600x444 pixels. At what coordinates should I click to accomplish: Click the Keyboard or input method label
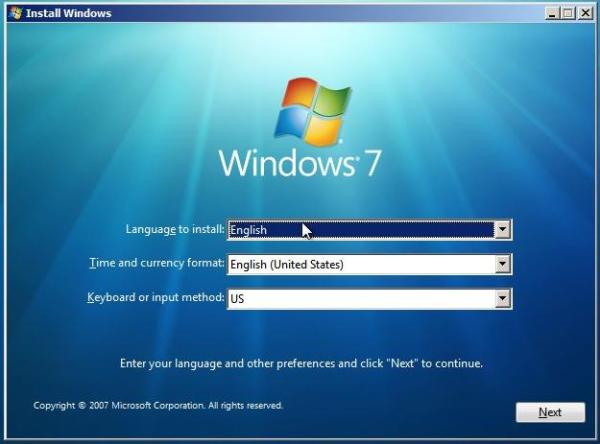click(156, 297)
